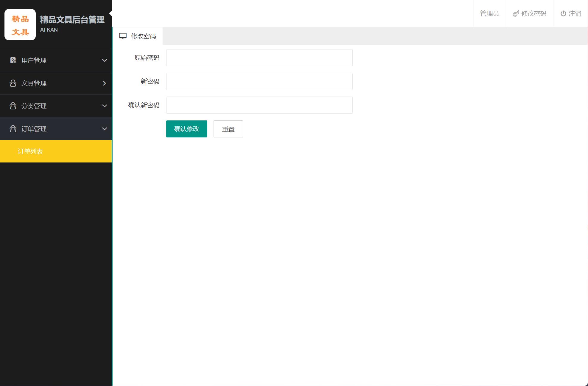Viewport: 588px width, 386px height.
Task: Select 管理员 in the top header
Action: tap(489, 13)
